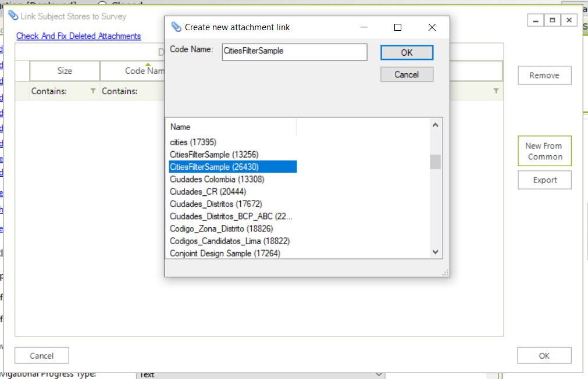Viewport: 588px width, 379px height.
Task: Sort by the Size column header
Action: pyautogui.click(x=65, y=71)
